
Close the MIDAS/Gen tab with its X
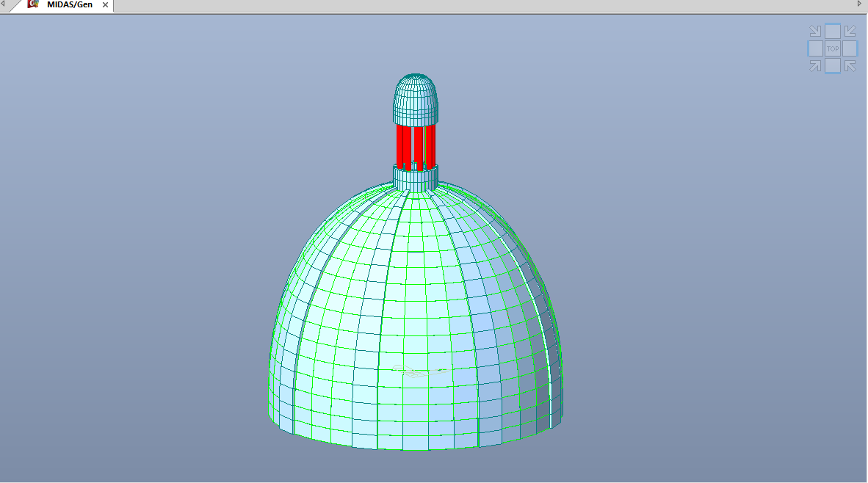pyautogui.click(x=105, y=5)
